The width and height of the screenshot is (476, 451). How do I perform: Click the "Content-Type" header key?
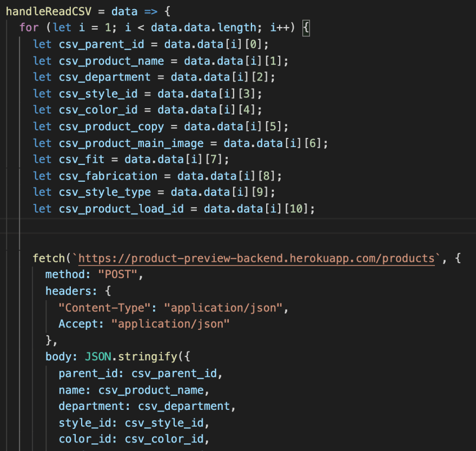[105, 308]
